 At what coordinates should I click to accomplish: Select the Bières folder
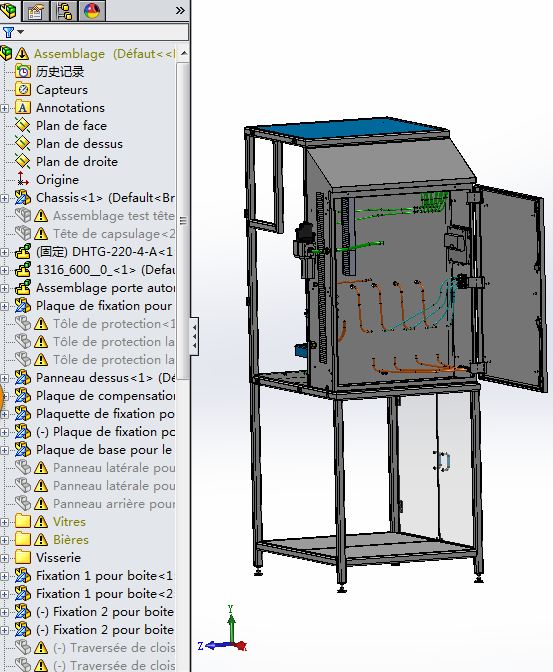[71, 540]
